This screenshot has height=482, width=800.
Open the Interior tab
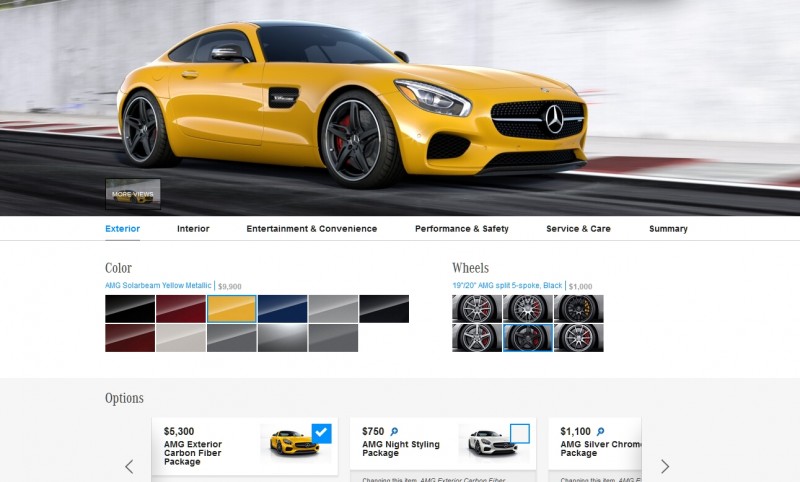pyautogui.click(x=193, y=229)
